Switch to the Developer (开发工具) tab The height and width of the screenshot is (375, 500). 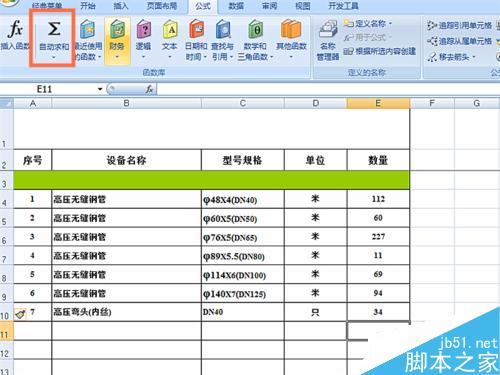[343, 6]
